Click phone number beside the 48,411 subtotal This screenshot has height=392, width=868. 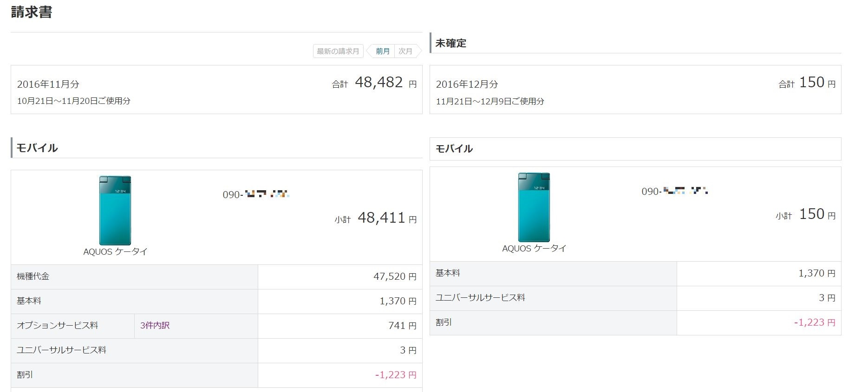[x=256, y=194]
